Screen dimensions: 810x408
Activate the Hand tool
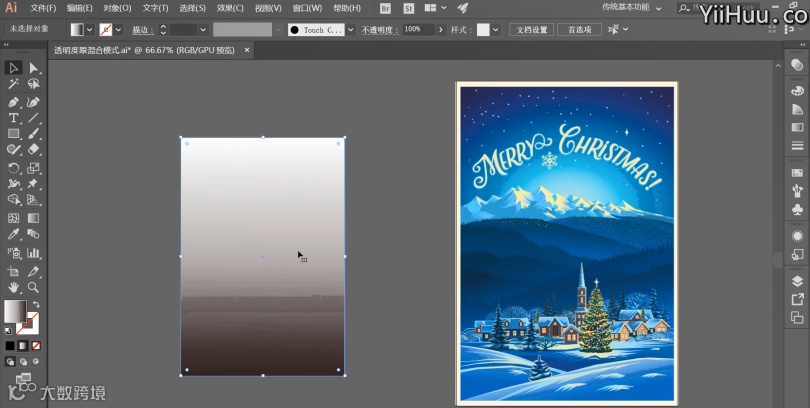point(13,287)
